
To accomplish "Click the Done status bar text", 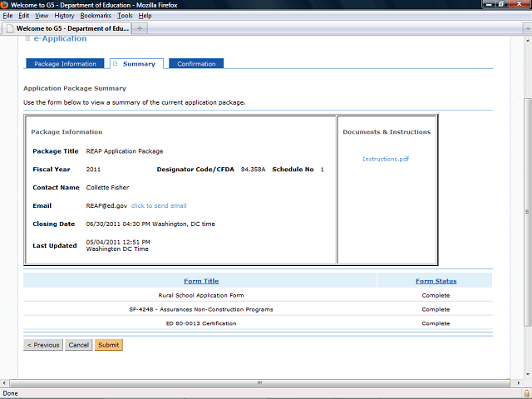I will 10,393.
